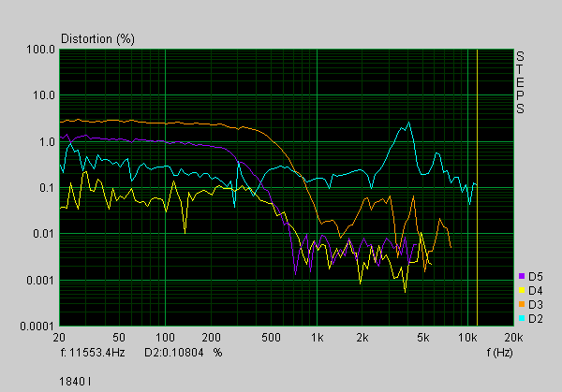Click the purple D5 legend swatch
562x392 pixels.
tap(522, 276)
